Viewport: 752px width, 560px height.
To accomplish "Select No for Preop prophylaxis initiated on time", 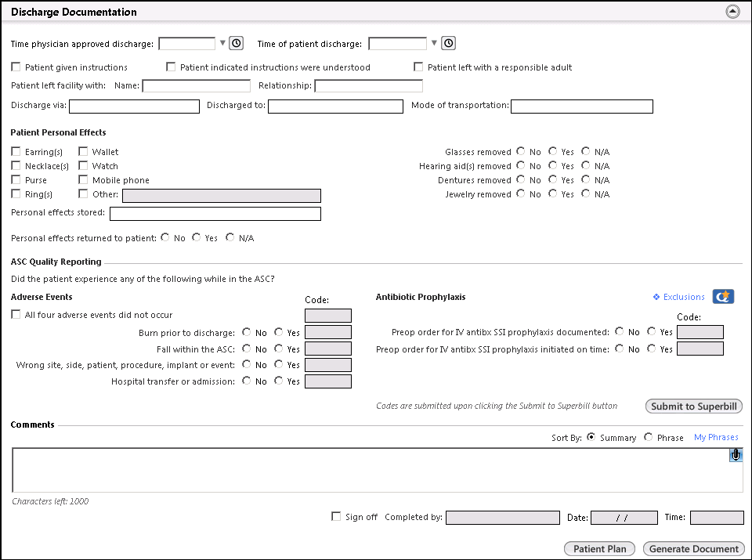I will pos(620,349).
